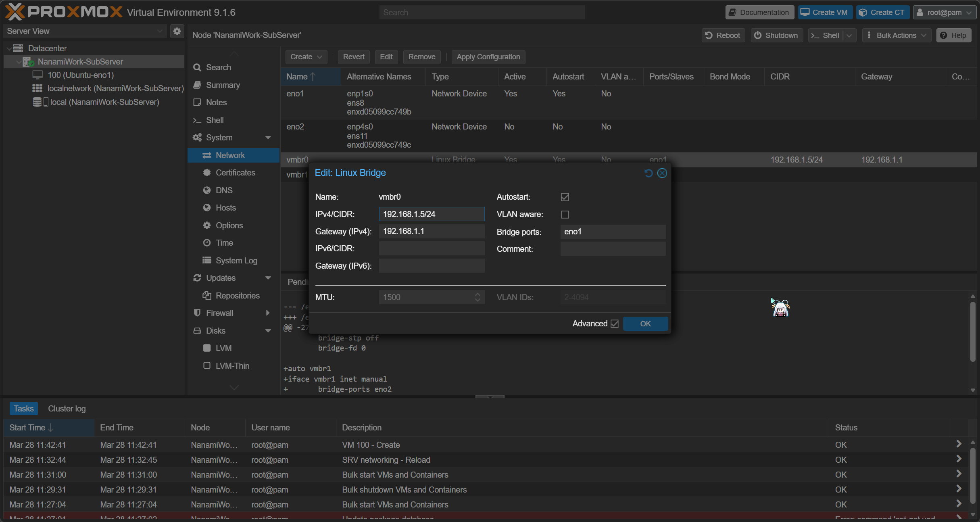Open the LVM-Thin page

[x=232, y=366]
